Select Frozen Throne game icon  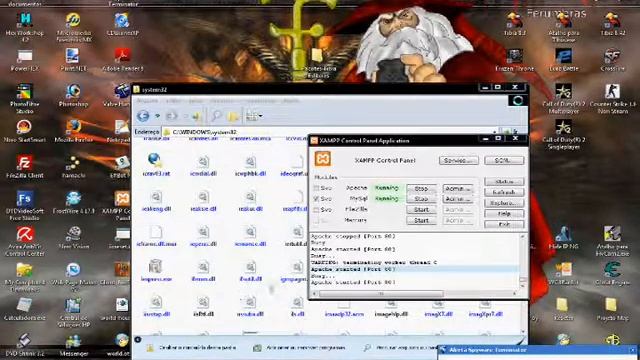tap(514, 60)
